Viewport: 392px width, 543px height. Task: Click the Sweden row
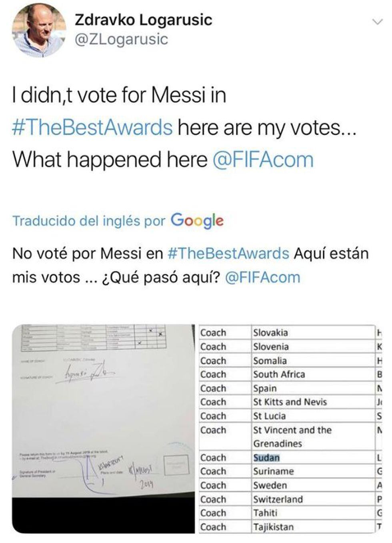pyautogui.click(x=270, y=485)
